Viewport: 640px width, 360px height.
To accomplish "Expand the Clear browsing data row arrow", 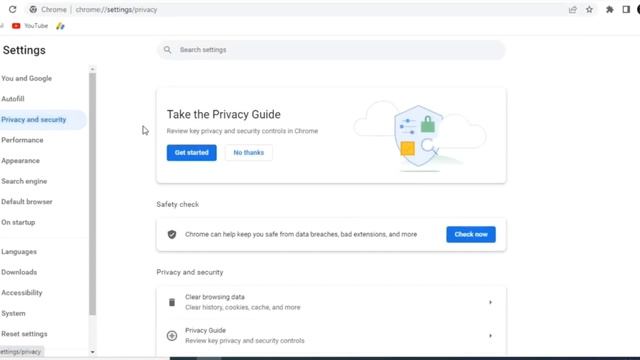I will pos(490,302).
